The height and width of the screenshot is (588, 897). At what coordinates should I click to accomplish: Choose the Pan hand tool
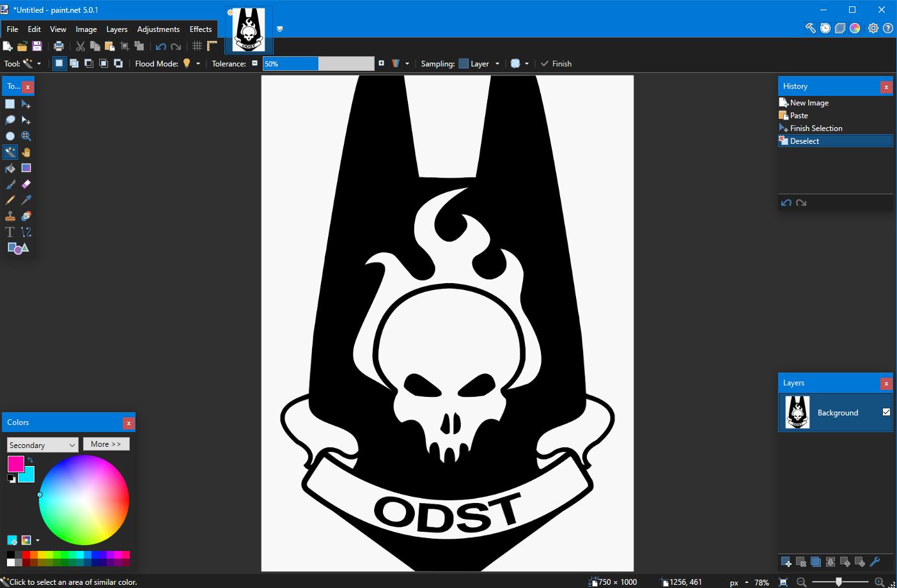pos(26,152)
